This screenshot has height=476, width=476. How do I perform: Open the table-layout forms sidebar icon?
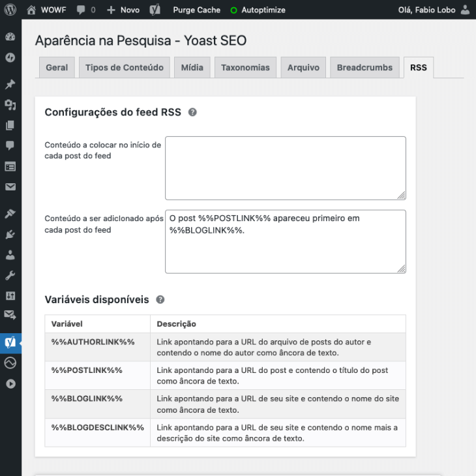[x=10, y=166]
